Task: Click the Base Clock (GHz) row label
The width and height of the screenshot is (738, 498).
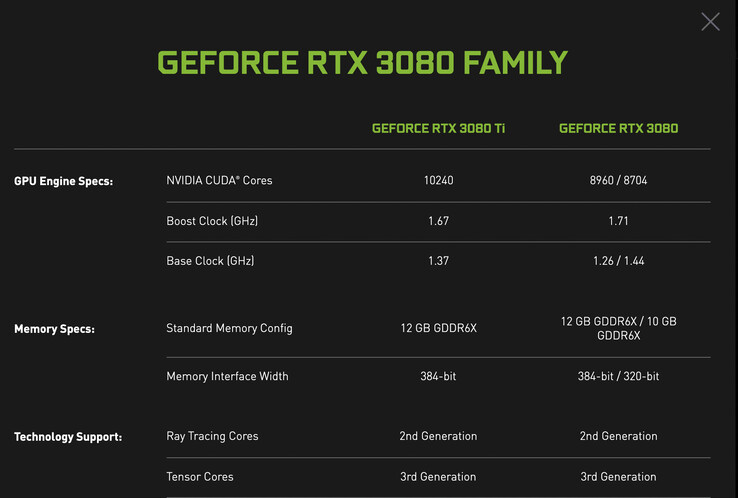Action: coord(210,261)
